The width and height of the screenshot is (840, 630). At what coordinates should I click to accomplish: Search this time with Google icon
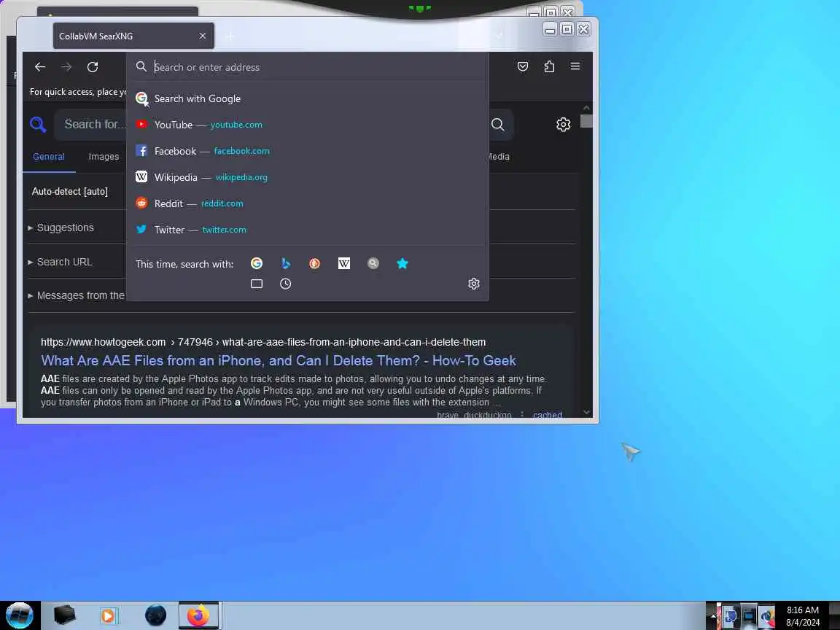[x=257, y=263]
